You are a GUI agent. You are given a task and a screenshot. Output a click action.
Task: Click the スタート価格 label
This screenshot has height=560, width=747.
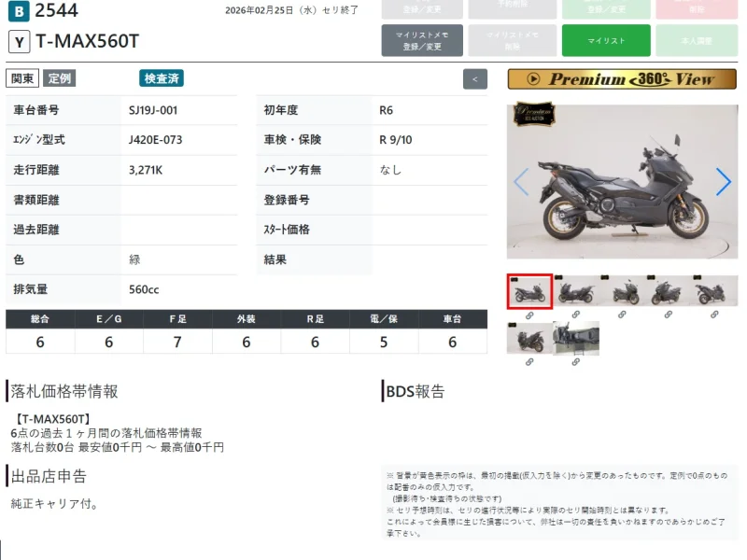pos(287,230)
